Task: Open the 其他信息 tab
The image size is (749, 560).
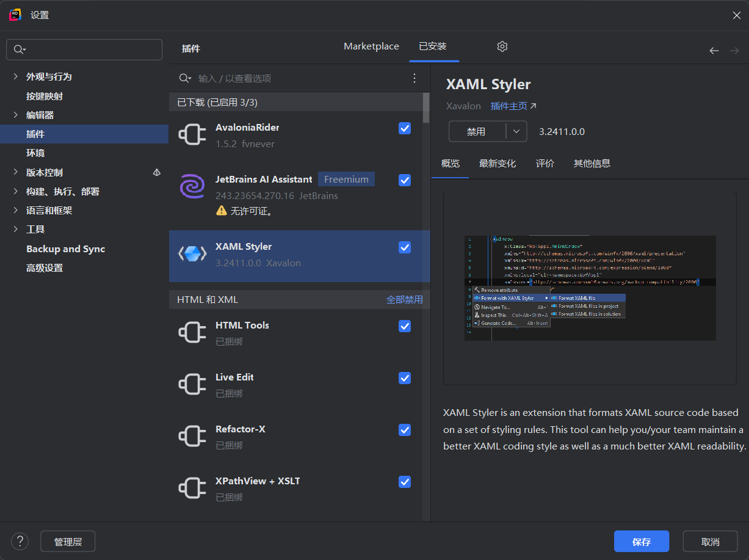Action: click(x=592, y=164)
